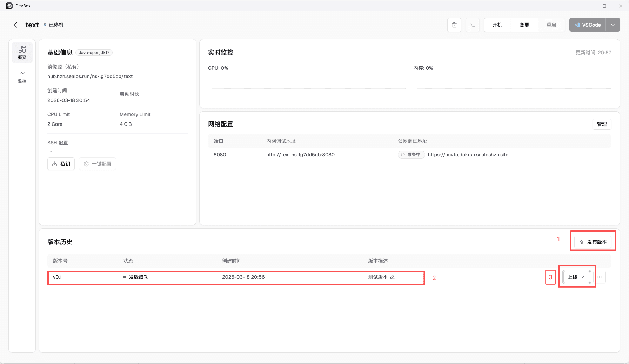The width and height of the screenshot is (629, 364).
Task: Click the 更新时间 20:57 label
Action: point(593,53)
